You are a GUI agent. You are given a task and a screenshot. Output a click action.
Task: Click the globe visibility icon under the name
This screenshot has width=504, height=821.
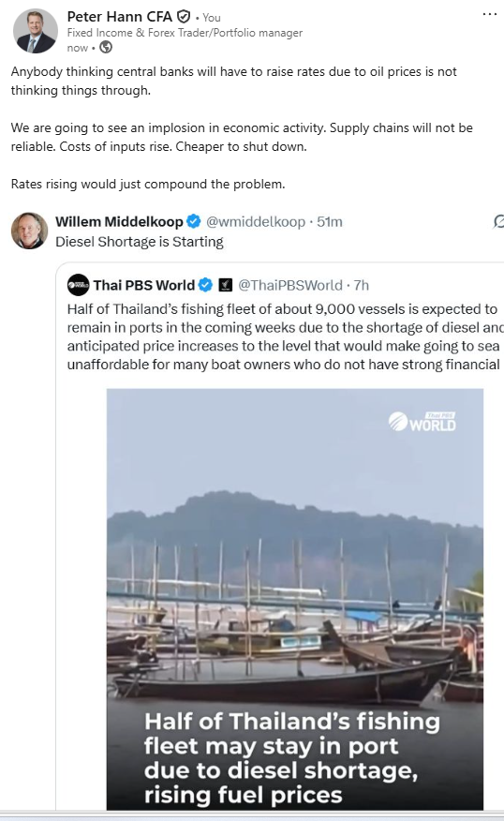pyautogui.click(x=106, y=48)
